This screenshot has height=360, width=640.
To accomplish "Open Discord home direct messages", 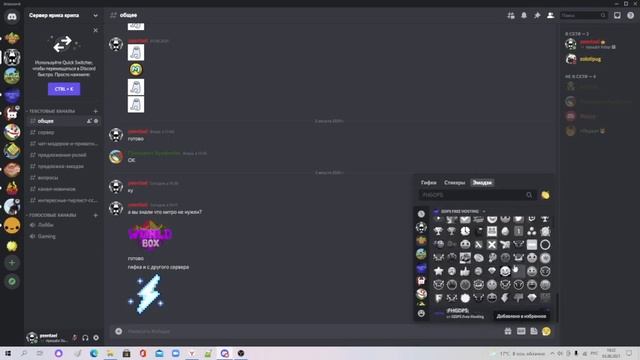I will (x=12, y=17).
